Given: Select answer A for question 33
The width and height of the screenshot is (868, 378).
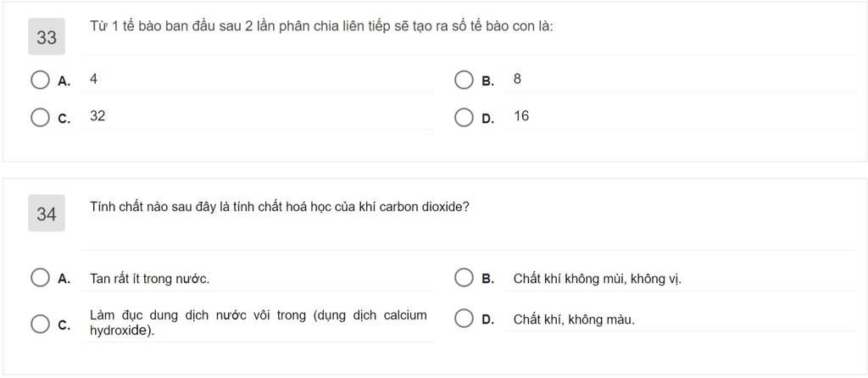Looking at the screenshot, I should click(x=40, y=80).
